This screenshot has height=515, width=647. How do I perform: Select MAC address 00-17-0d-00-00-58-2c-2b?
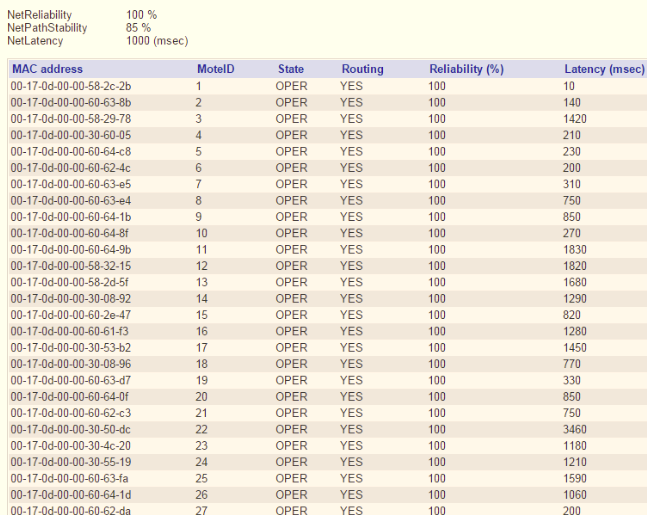[71, 86]
